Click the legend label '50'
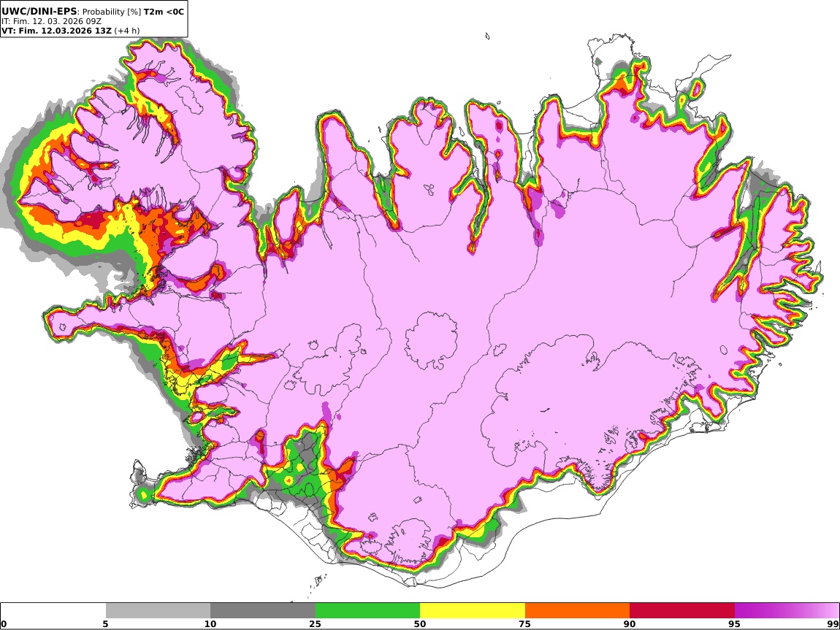Viewport: 840px width, 630px height. pyautogui.click(x=420, y=624)
